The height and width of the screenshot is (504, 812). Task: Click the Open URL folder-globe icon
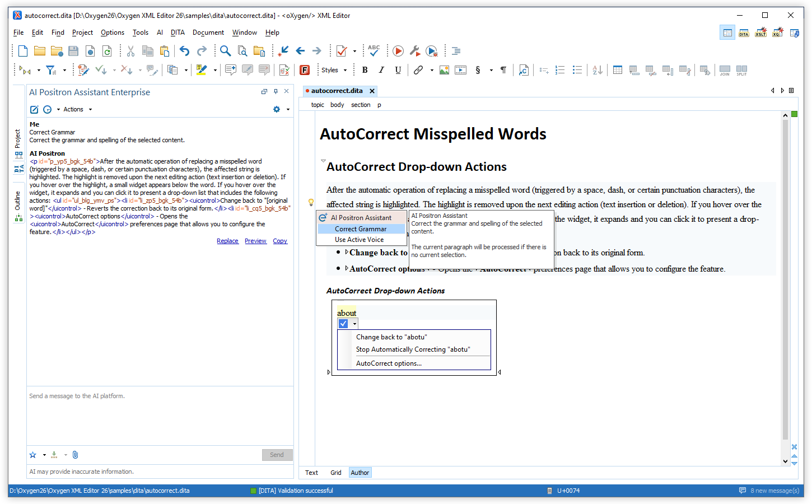[57, 51]
